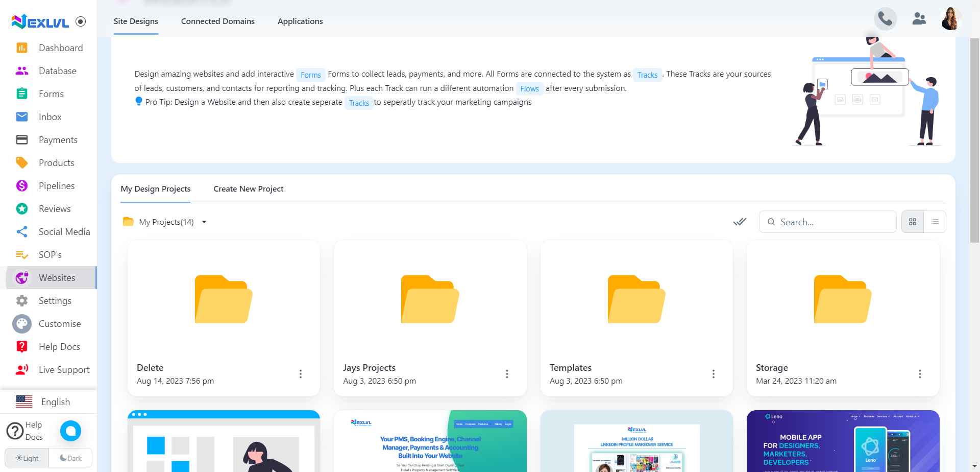This screenshot has width=980, height=472.
Task: Switch to the Connected Domains tab
Action: 217,21
